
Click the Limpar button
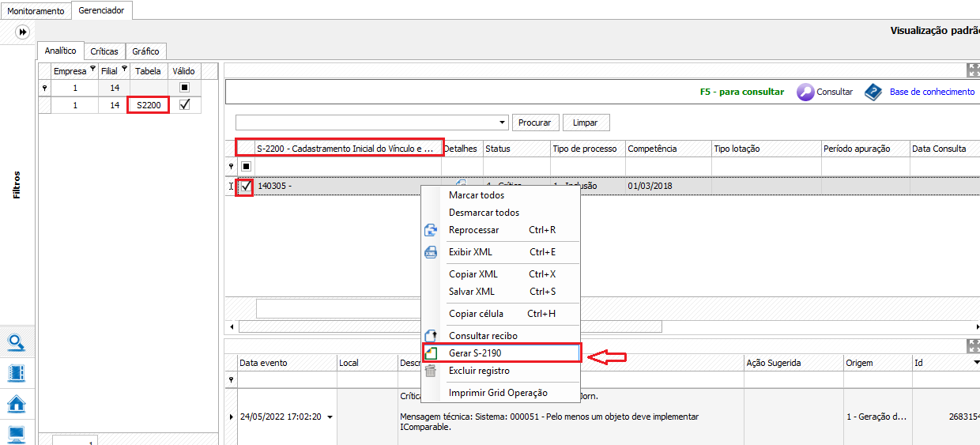pyautogui.click(x=586, y=123)
